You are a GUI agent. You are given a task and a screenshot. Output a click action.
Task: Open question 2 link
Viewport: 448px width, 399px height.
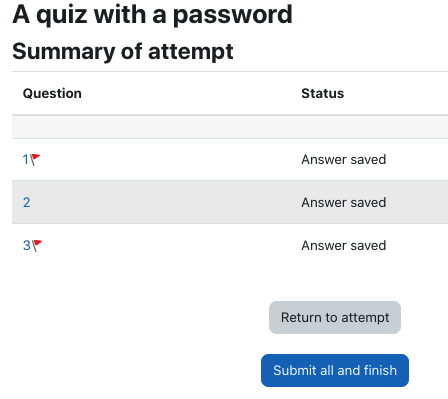27,202
